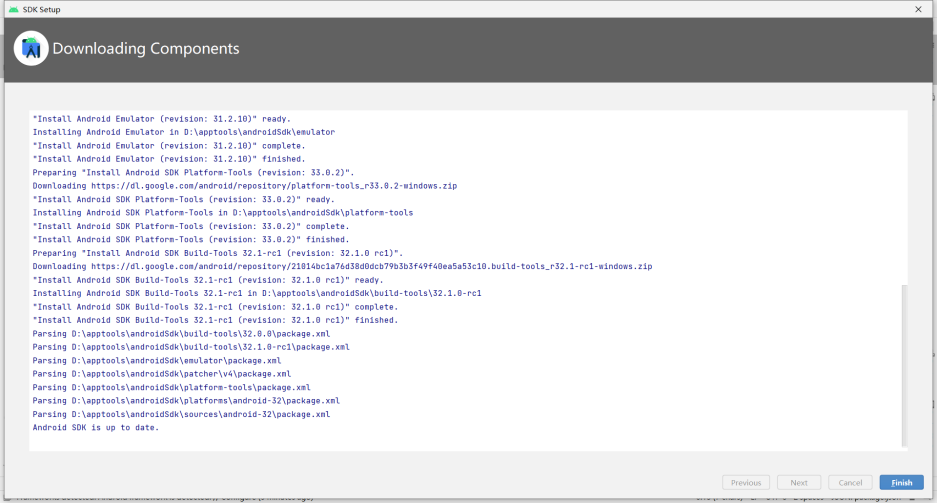Close the SDK Setup dialog
The height and width of the screenshot is (503, 937).
pos(918,9)
